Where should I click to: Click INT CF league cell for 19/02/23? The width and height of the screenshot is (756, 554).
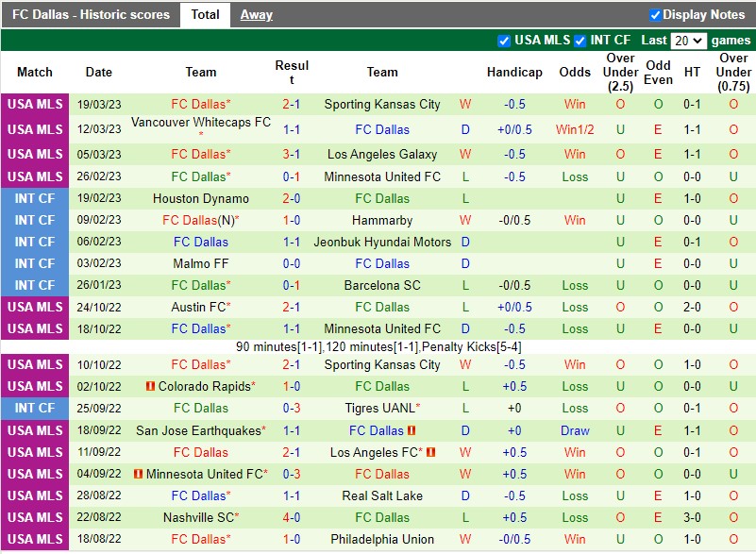click(x=35, y=198)
